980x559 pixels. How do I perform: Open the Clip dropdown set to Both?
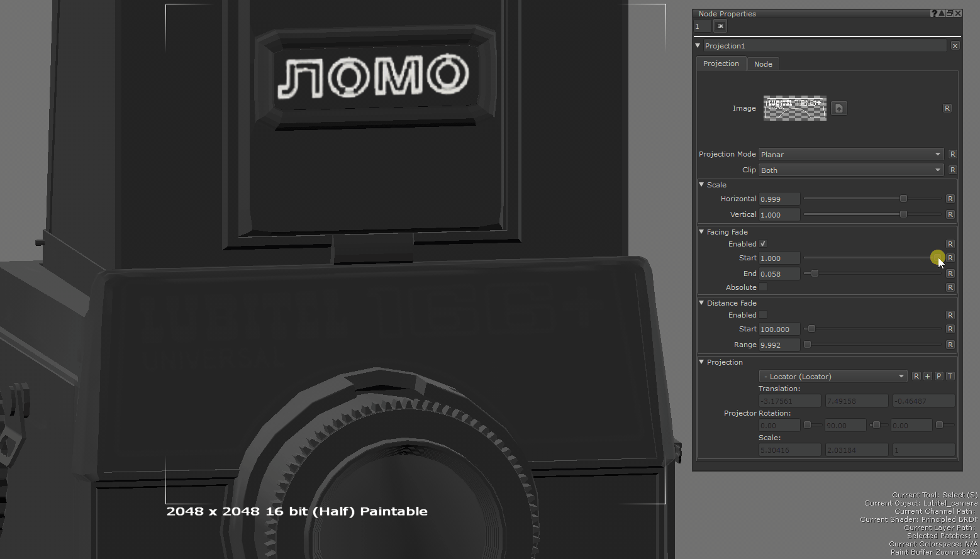[x=850, y=170]
